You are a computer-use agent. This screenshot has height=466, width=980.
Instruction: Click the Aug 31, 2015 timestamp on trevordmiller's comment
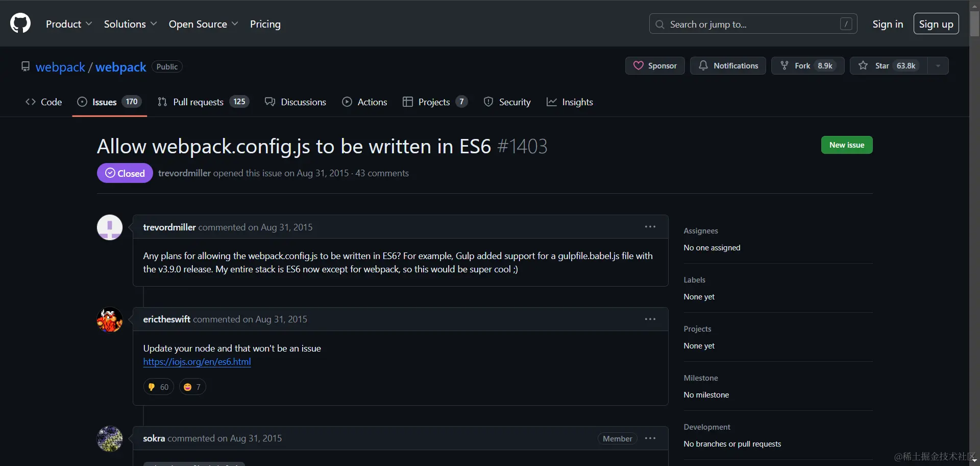pyautogui.click(x=287, y=227)
